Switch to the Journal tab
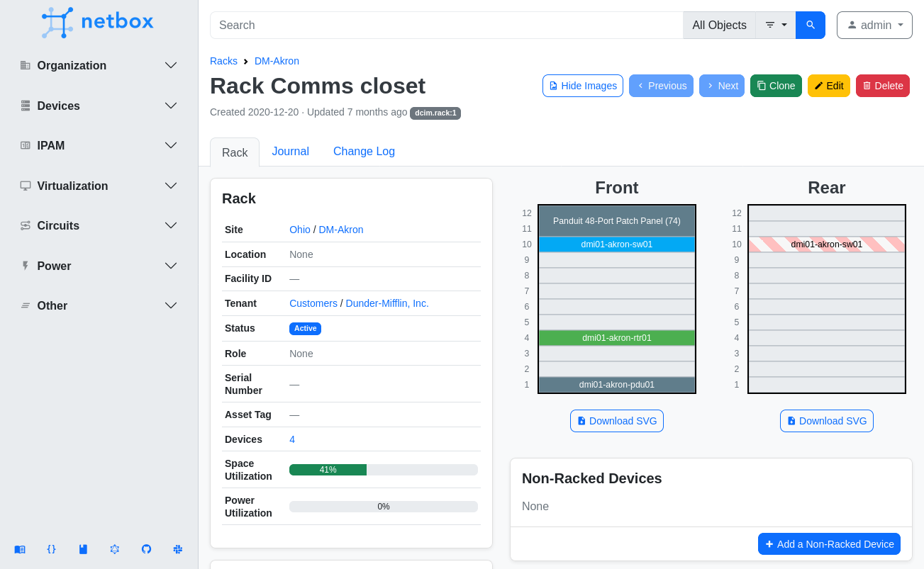Image resolution: width=924 pixels, height=569 pixels. tap(290, 151)
